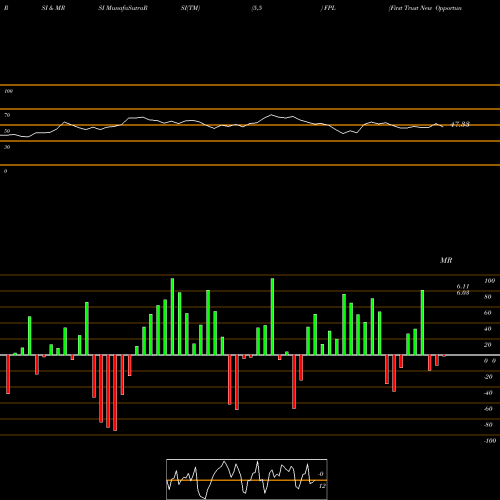This screenshot has height=500, width=500.
Task: Click the value 6.08 near MR axis
Action: tap(463, 293)
